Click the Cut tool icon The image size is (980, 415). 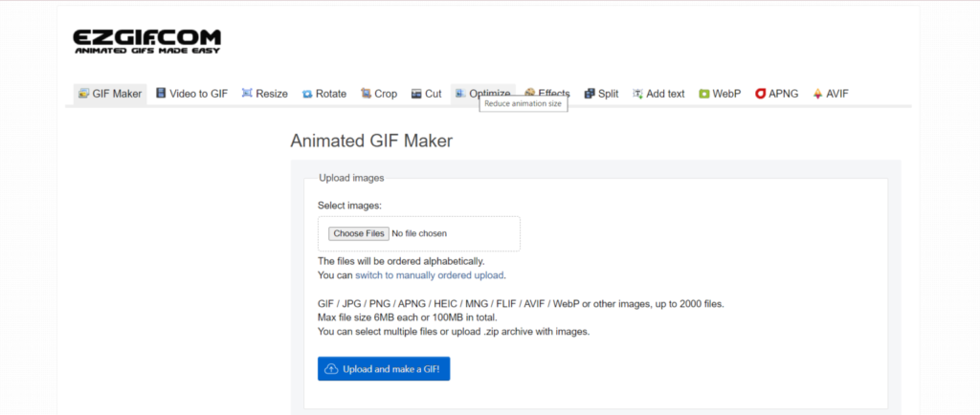pyautogui.click(x=416, y=94)
